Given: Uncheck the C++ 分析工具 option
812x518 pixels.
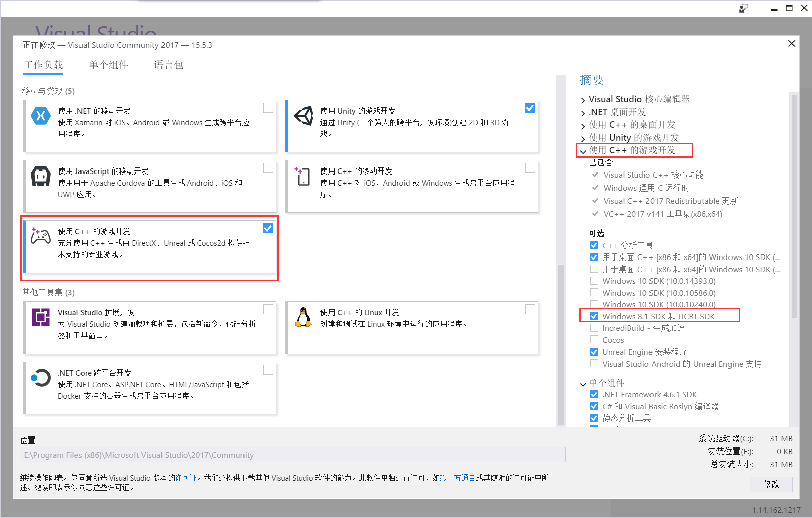Looking at the screenshot, I should coord(594,245).
